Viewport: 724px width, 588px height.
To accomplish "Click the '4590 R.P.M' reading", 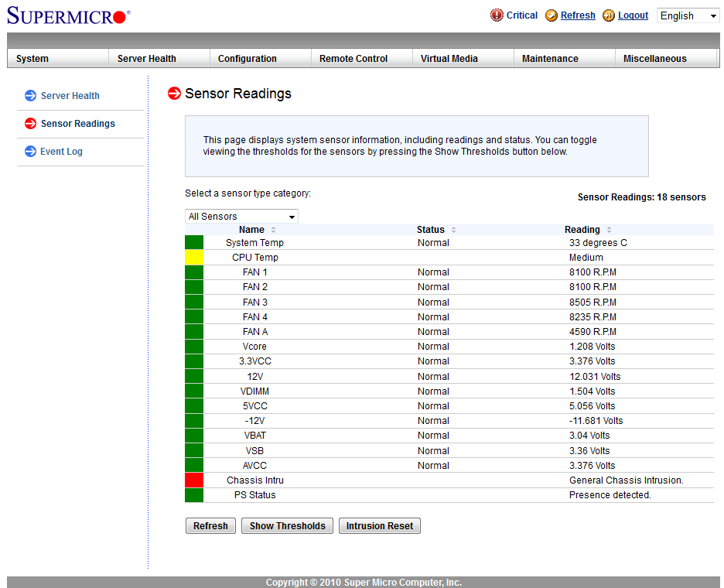I will pyautogui.click(x=593, y=332).
